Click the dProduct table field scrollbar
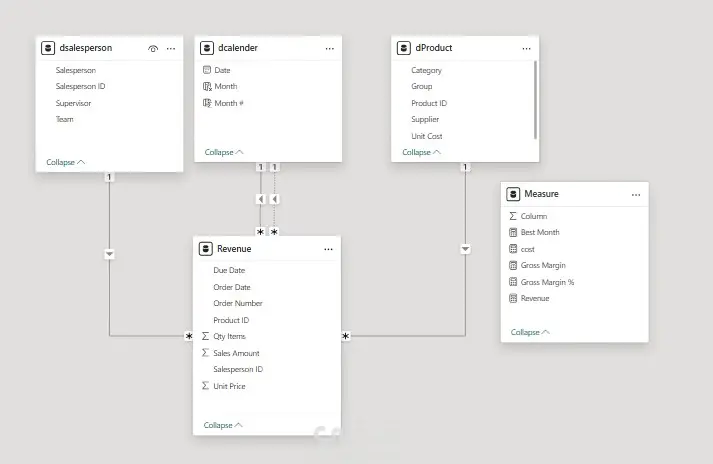This screenshot has height=464, width=713. 536,95
